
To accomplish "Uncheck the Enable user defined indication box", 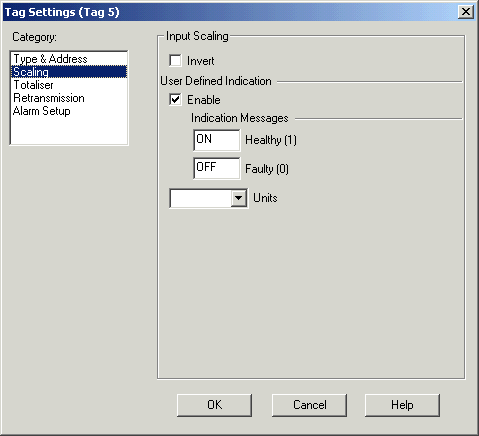I will point(175,100).
